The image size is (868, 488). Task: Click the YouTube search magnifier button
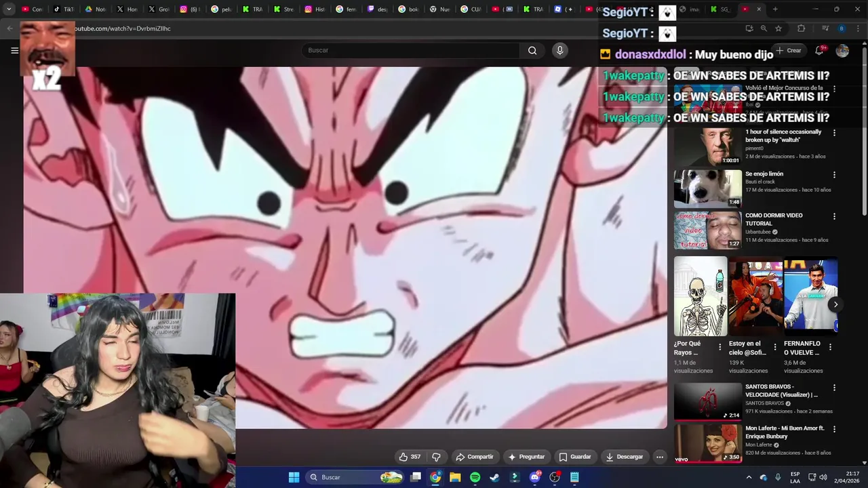(532, 50)
